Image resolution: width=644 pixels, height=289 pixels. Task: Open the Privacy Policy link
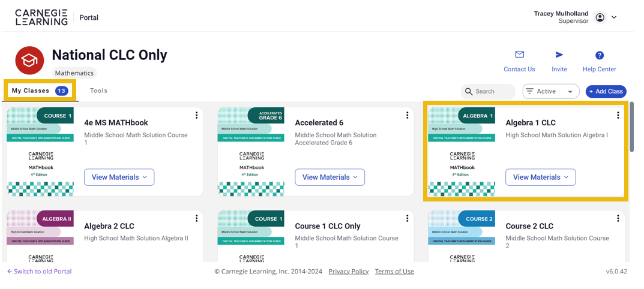pyautogui.click(x=349, y=272)
